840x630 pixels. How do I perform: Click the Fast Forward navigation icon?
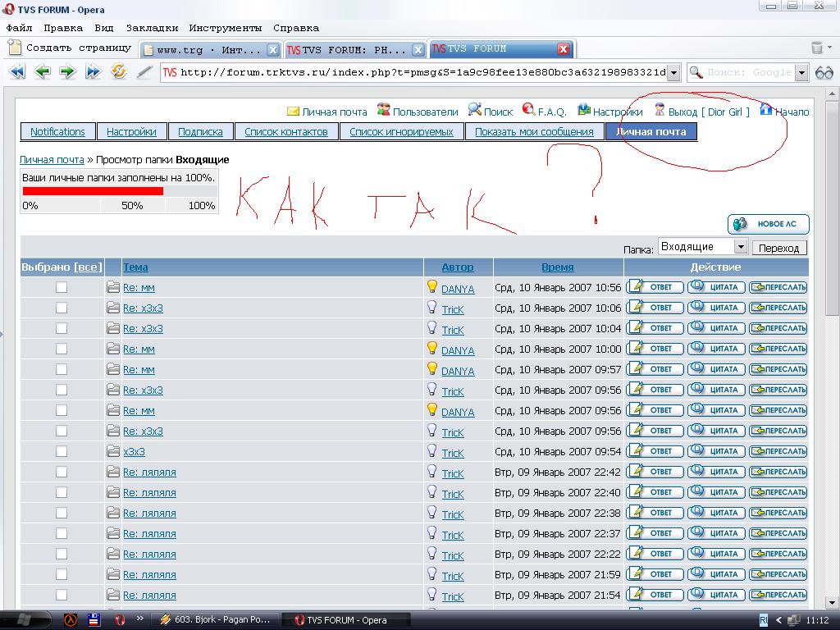(x=93, y=72)
